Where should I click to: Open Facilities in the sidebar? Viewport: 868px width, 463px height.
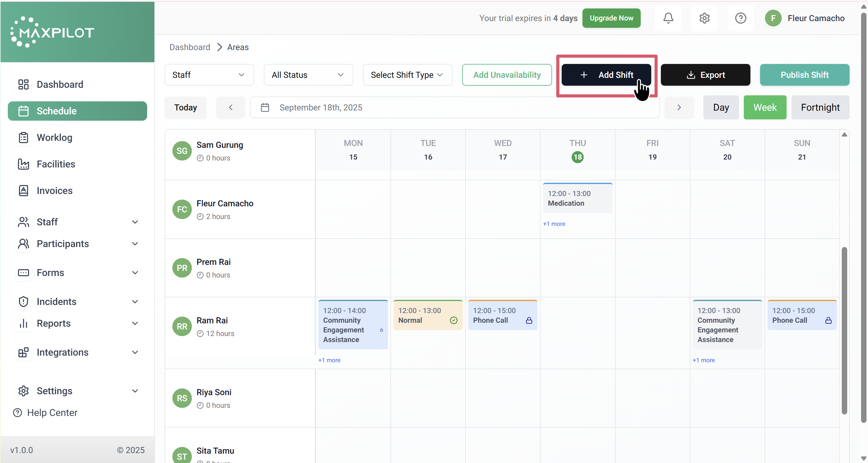point(55,164)
